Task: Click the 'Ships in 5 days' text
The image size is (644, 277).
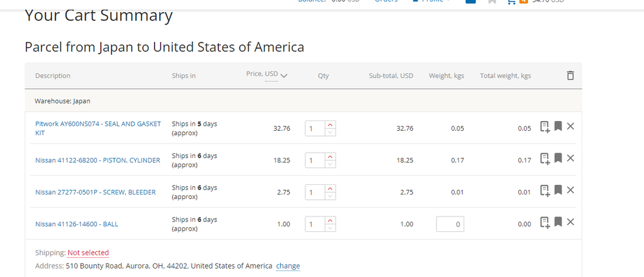Action: [x=194, y=128]
